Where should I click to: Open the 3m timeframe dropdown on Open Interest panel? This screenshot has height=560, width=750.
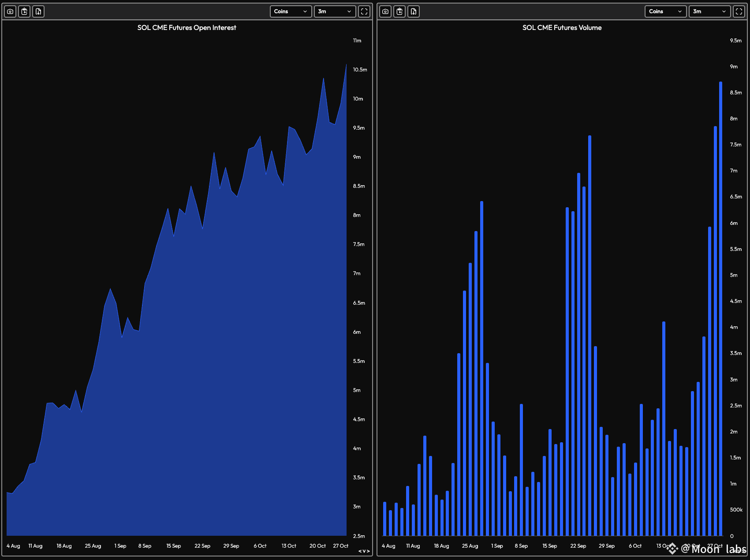(x=335, y=11)
